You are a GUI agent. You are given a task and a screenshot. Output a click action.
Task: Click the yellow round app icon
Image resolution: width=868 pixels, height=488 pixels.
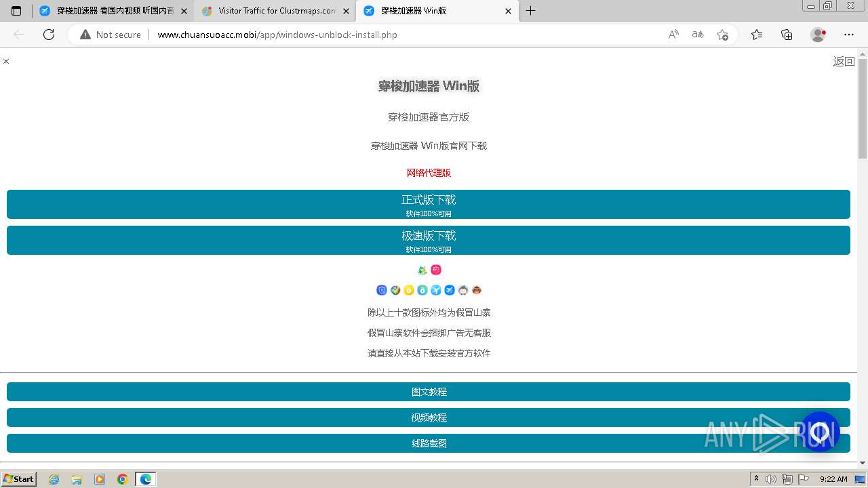[x=409, y=290]
